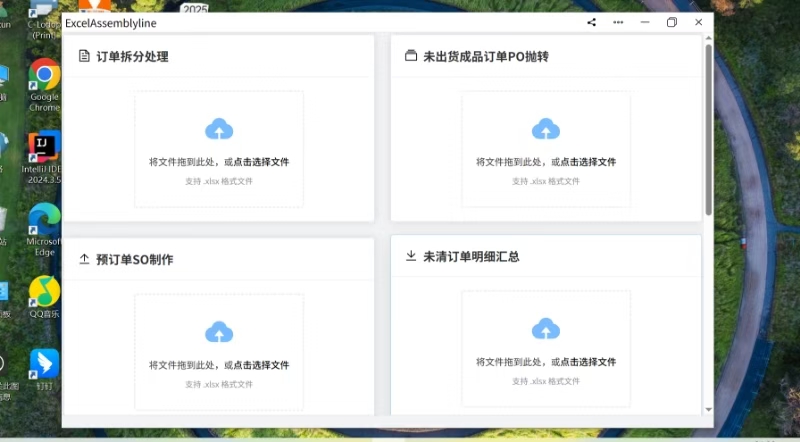The height and width of the screenshot is (442, 800).
Task: Click download arrow icon beside 未清订单明细汇总
Action: 411,256
